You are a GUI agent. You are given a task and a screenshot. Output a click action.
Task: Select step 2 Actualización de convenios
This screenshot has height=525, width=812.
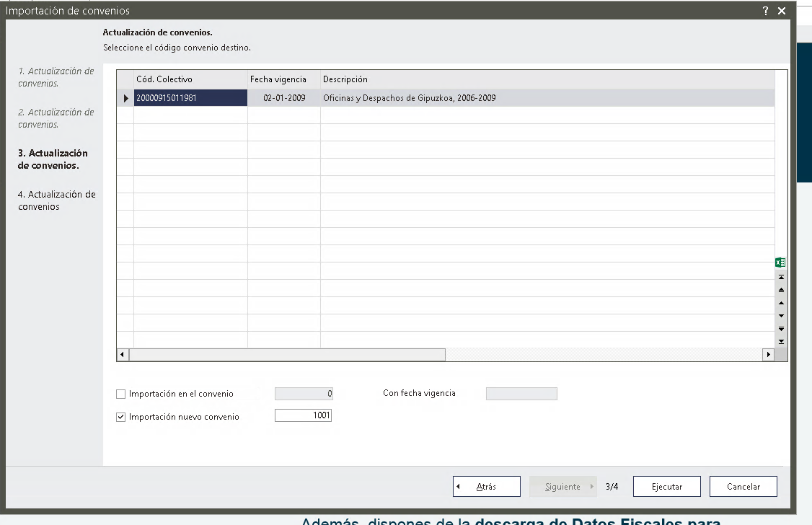tap(56, 118)
